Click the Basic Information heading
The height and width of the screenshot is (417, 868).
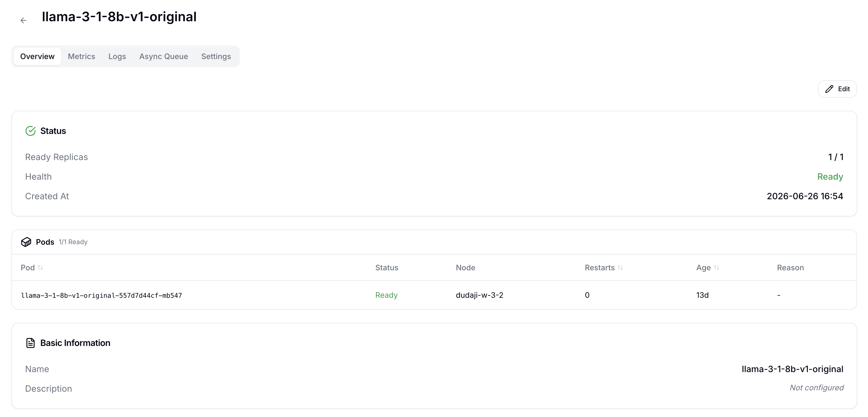pyautogui.click(x=75, y=343)
